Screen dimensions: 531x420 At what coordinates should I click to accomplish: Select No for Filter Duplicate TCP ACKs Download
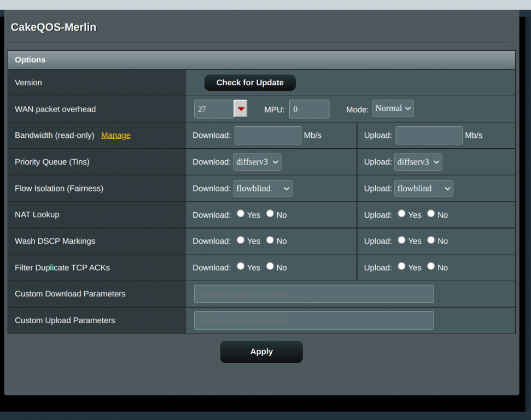270,266
